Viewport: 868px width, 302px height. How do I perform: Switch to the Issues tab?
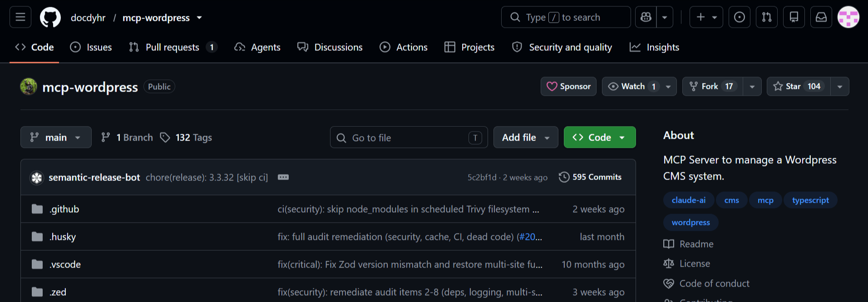coord(91,47)
